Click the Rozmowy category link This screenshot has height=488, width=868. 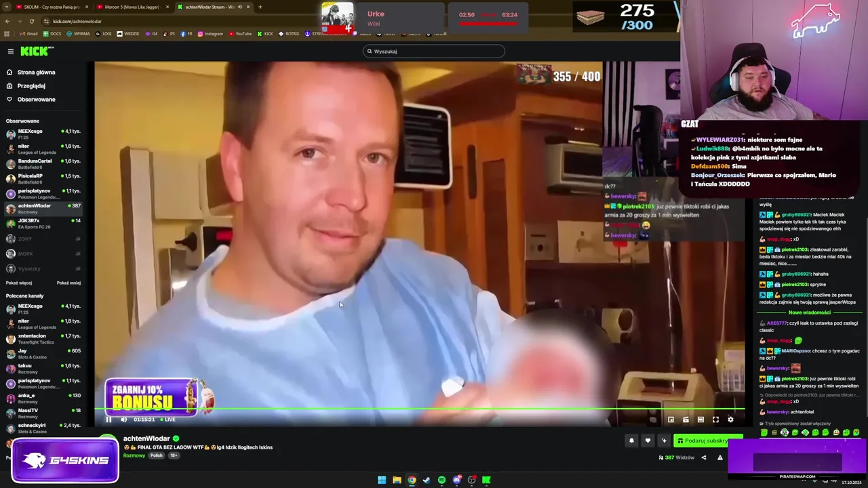(134, 455)
